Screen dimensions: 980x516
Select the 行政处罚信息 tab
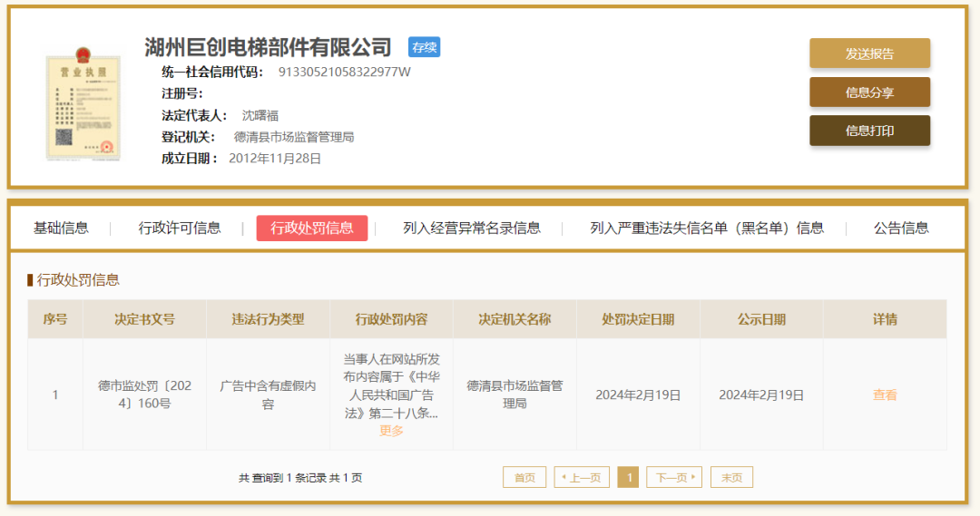click(x=312, y=228)
